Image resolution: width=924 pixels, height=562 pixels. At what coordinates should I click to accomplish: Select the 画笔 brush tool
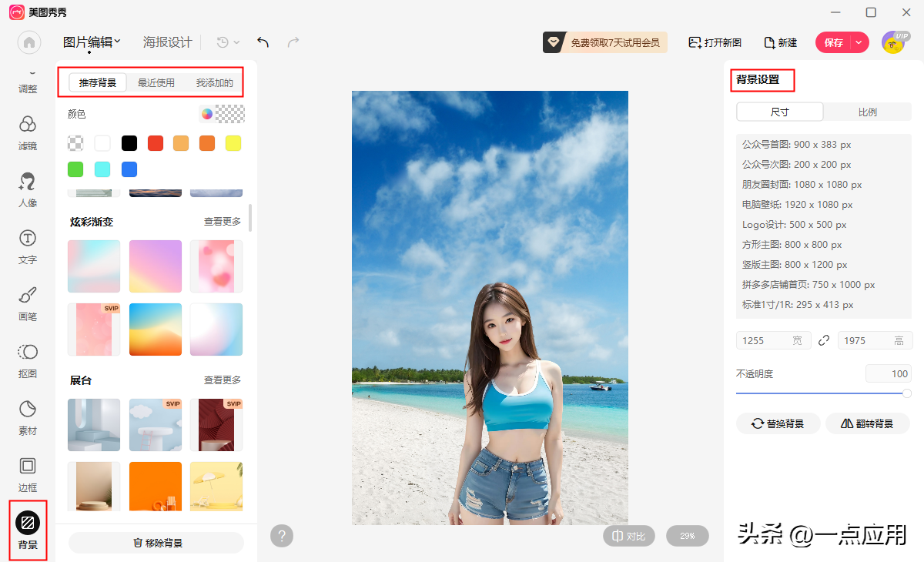pos(28,303)
